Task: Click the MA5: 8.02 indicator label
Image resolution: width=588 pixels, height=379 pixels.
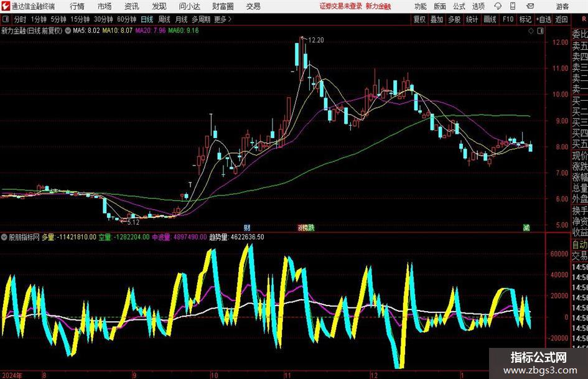Action: (86, 30)
